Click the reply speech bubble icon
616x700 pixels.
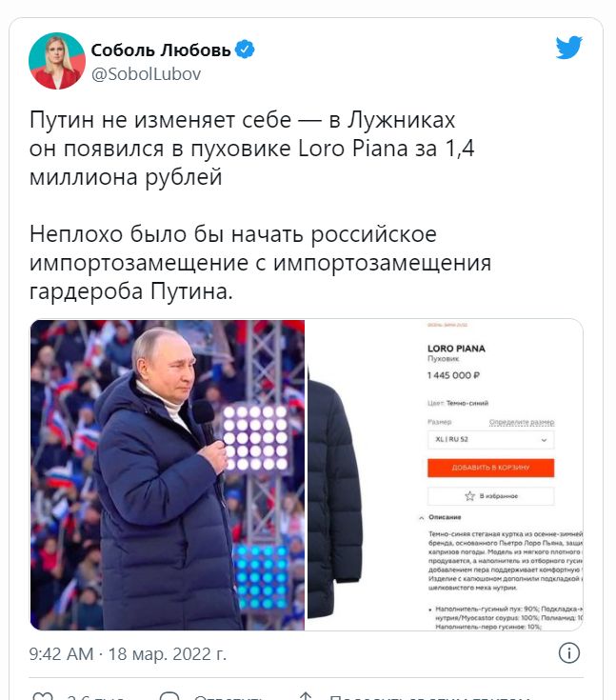pos(169,696)
